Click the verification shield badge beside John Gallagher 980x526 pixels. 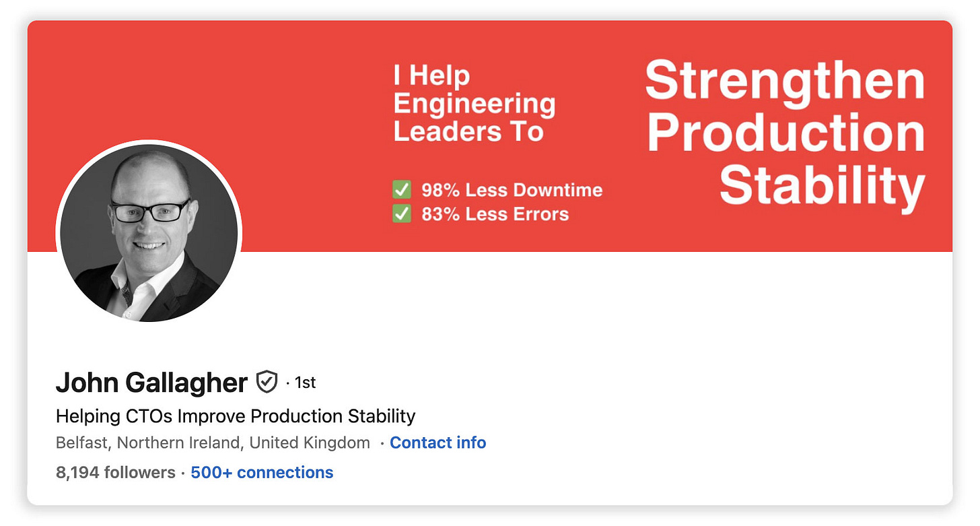point(267,383)
